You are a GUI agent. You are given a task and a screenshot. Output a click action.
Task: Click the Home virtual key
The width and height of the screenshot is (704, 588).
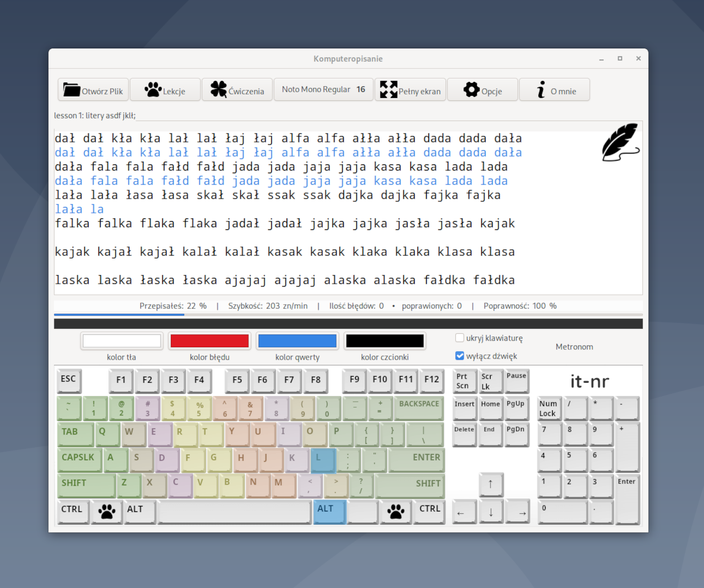[491, 408]
